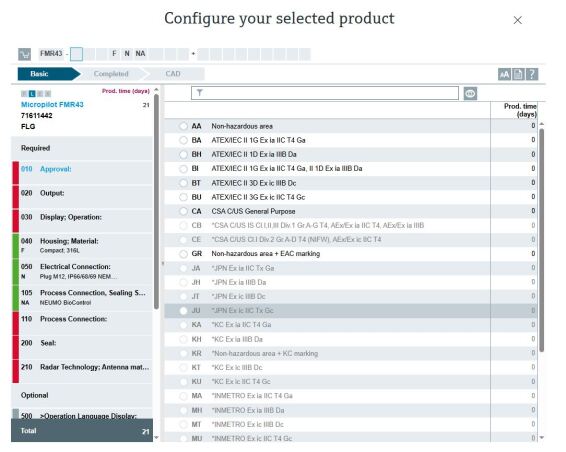Click options list scrollbar thumb
This screenshot has height=452, width=566.
click(x=541, y=240)
